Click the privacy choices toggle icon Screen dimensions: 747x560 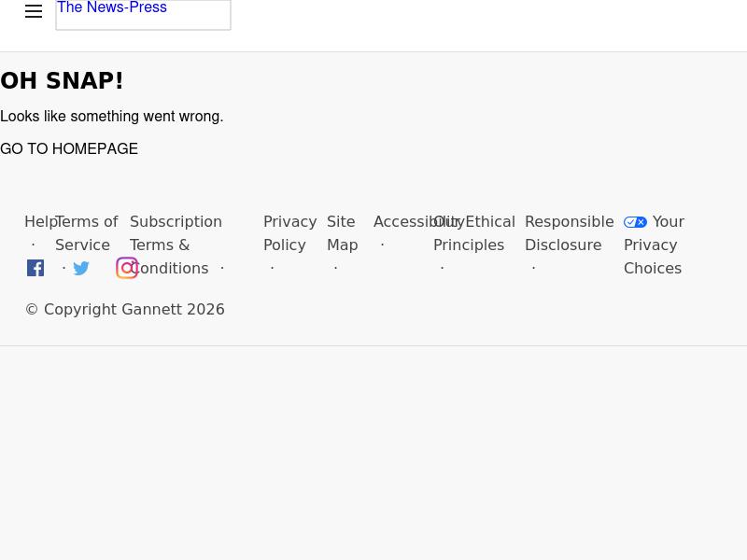coord(635,222)
